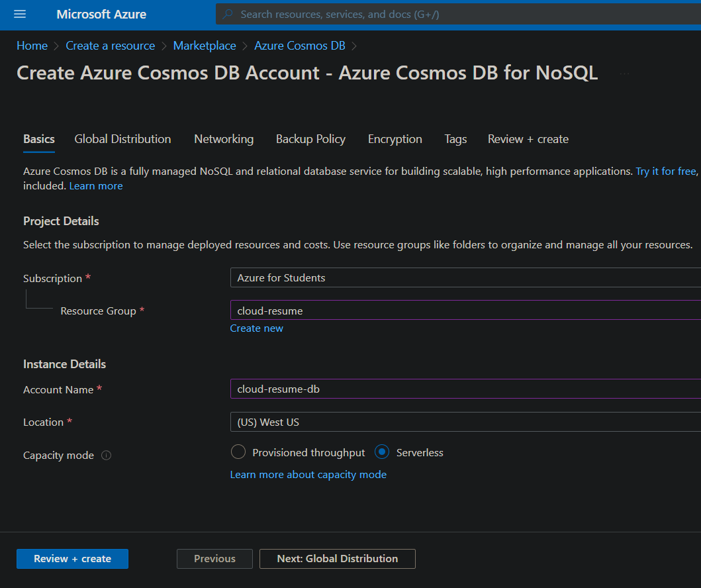This screenshot has width=701, height=588.
Task: Click the Project Details heading
Action: pyautogui.click(x=61, y=221)
